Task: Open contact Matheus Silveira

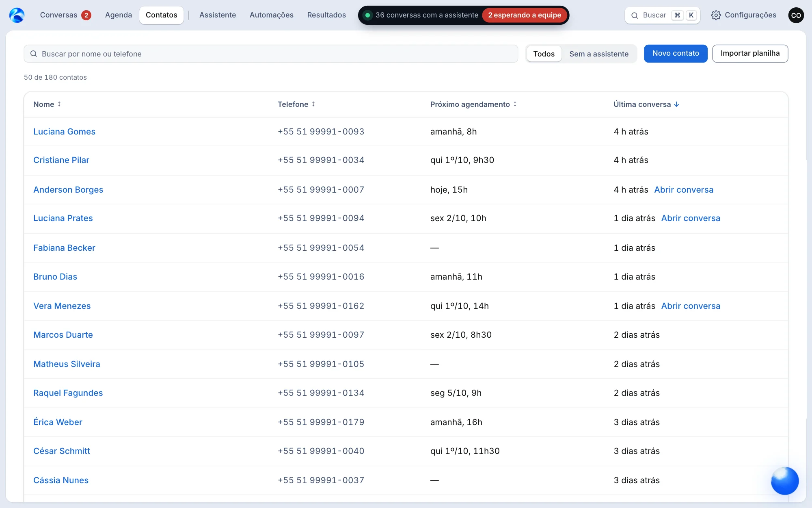Action: [x=67, y=364]
